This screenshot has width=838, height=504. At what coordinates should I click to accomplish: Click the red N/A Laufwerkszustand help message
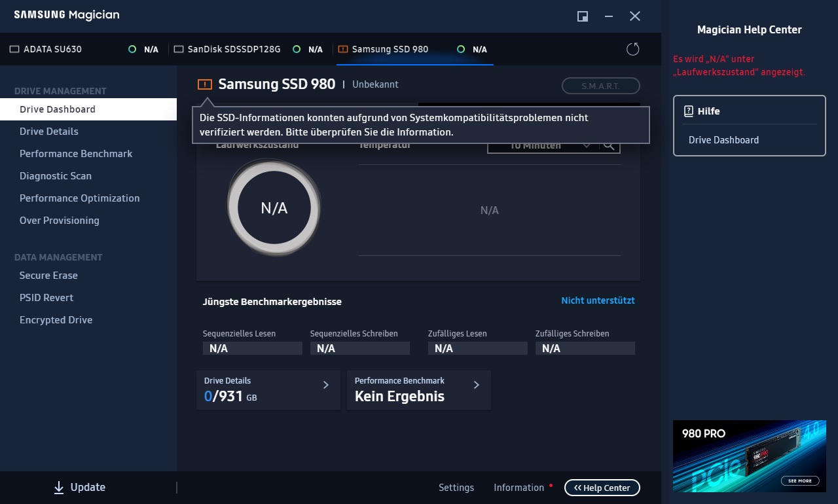739,65
